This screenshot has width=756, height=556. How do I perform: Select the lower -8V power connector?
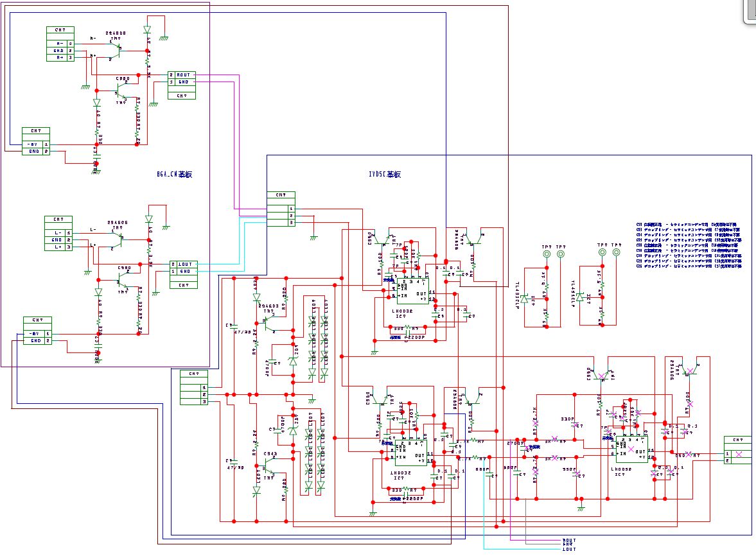[x=37, y=334]
